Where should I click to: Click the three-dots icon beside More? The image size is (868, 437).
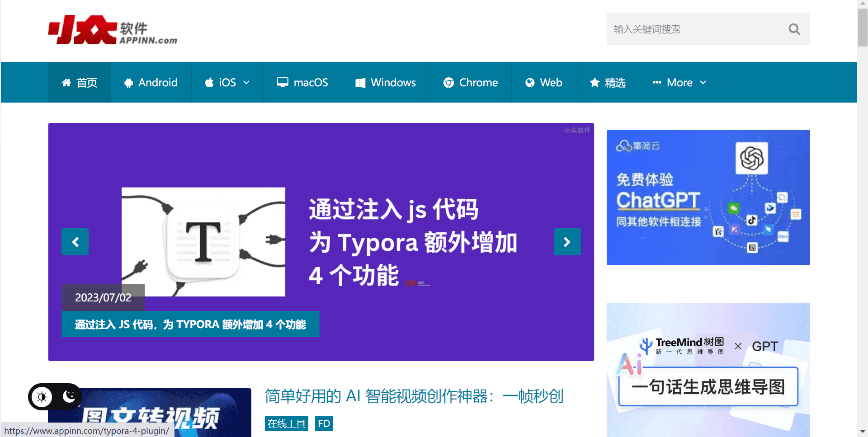657,83
